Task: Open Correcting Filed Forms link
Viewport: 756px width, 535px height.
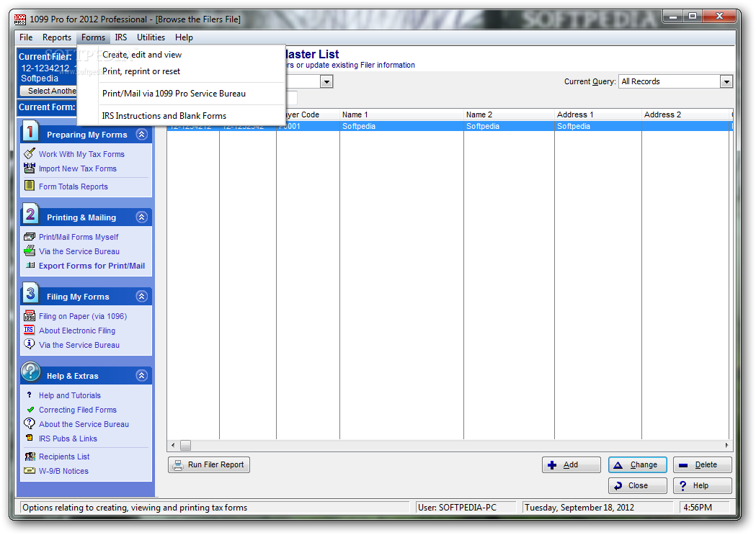Action: point(78,410)
